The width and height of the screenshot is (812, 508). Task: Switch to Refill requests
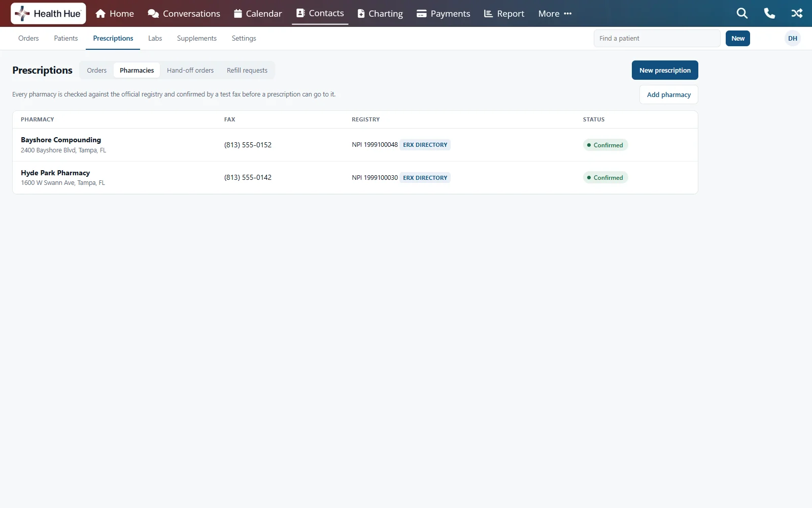[x=247, y=71]
